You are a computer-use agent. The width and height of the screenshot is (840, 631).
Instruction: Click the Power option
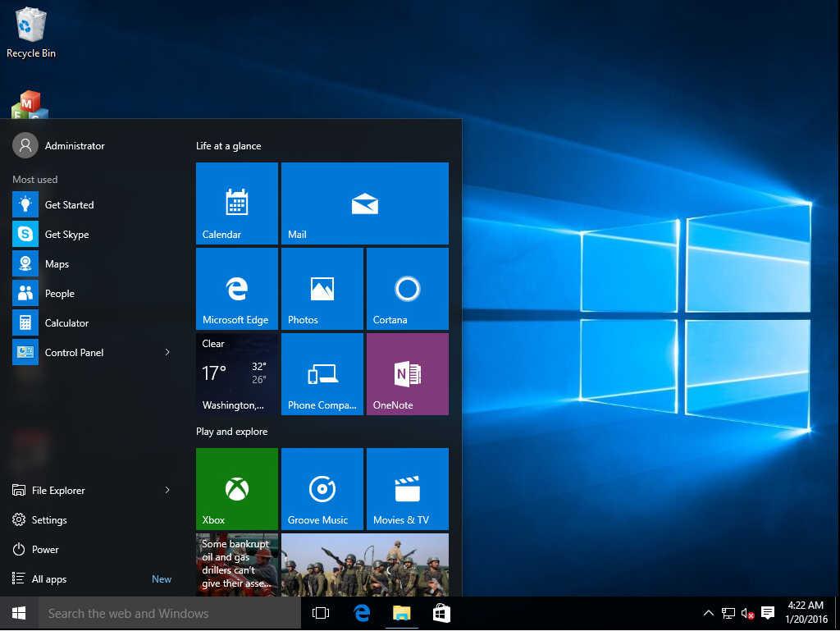point(45,549)
